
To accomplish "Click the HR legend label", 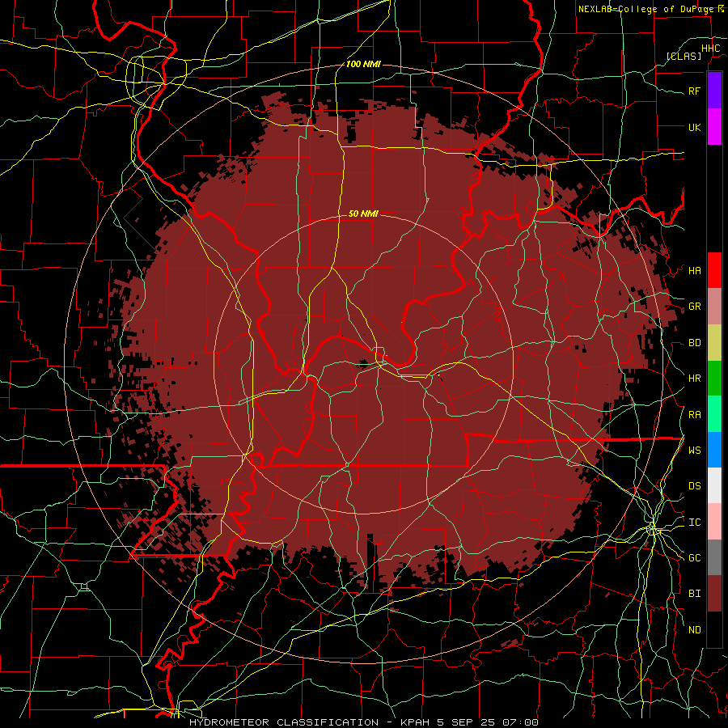I will pyautogui.click(x=694, y=379).
